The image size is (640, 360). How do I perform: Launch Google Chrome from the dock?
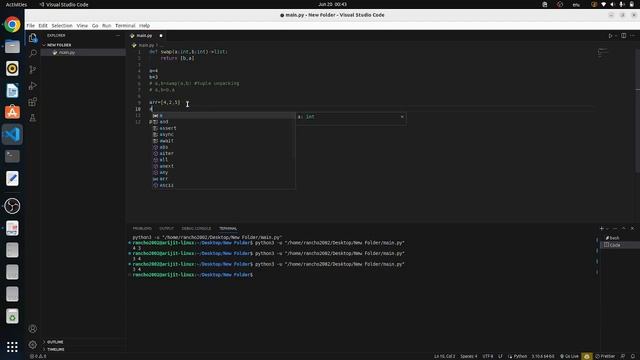12,25
